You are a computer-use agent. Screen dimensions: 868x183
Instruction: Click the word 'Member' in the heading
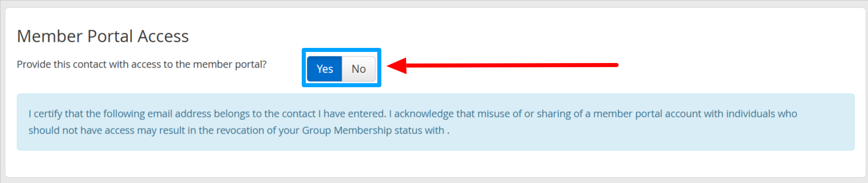49,36
